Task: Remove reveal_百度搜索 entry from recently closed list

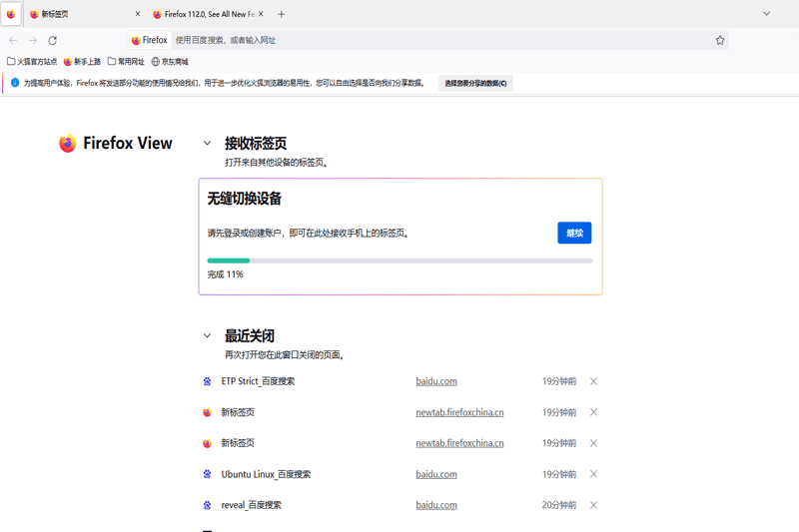Action: tap(593, 505)
